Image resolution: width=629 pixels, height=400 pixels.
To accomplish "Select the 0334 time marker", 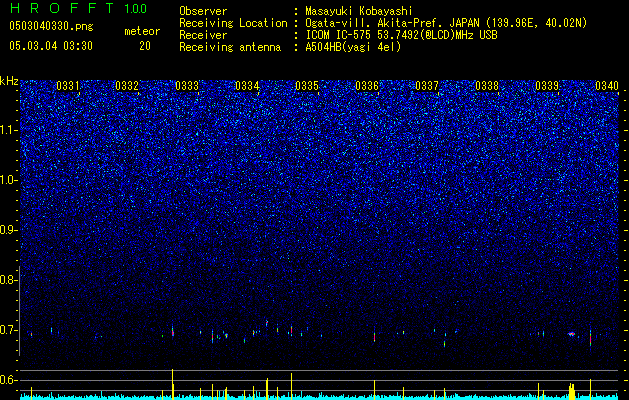I will click(247, 85).
